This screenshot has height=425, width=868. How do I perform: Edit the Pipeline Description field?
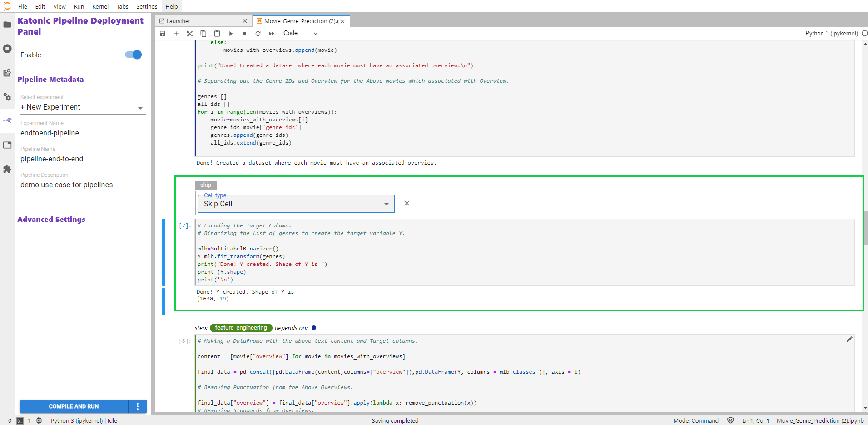pyautogui.click(x=83, y=185)
